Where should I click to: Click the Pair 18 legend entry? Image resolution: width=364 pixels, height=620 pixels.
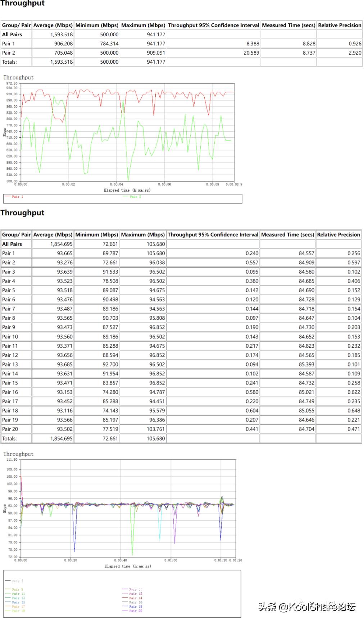click(x=132, y=606)
